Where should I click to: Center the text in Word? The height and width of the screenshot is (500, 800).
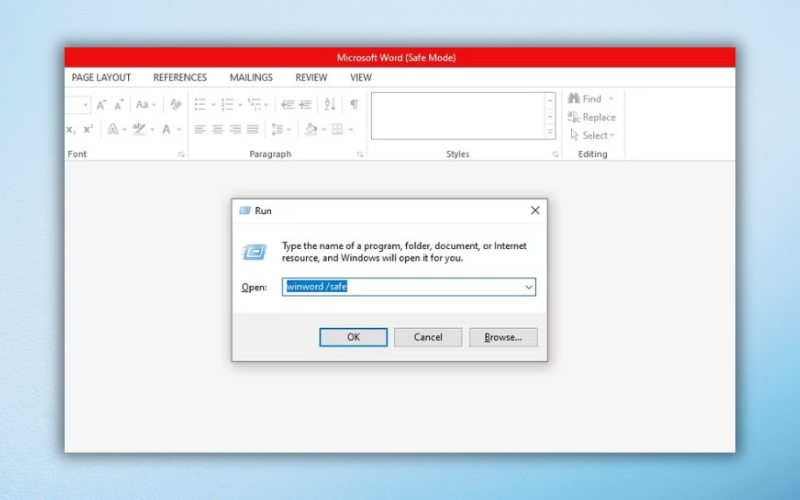[x=217, y=129]
